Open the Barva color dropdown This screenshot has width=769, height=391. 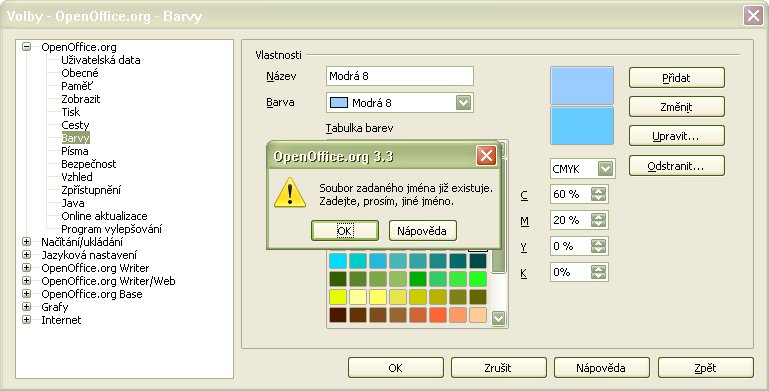[x=463, y=103]
